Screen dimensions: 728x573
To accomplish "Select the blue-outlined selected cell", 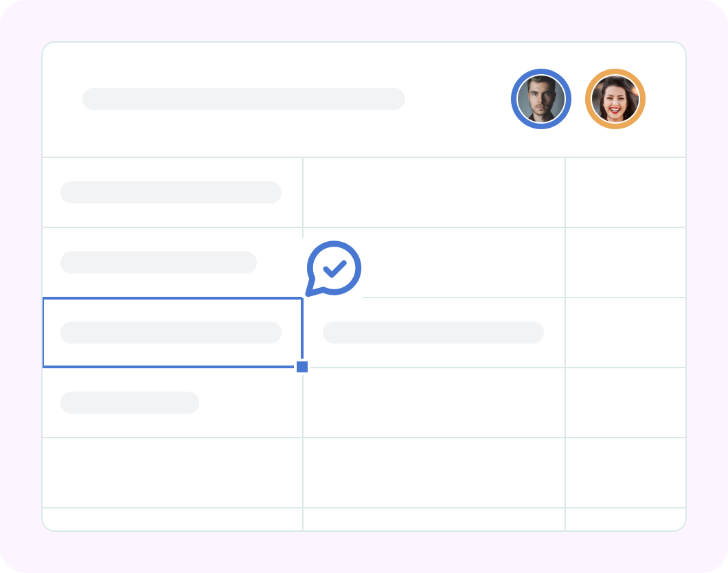I will (172, 333).
